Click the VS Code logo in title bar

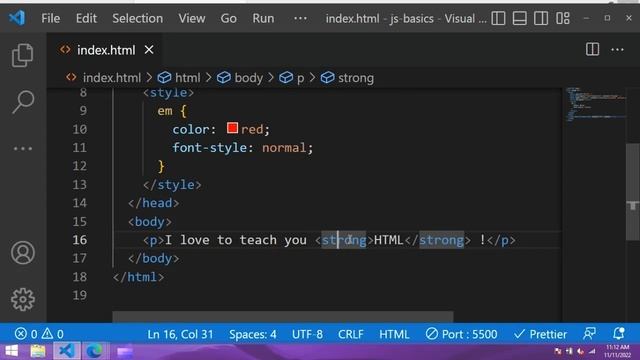[x=17, y=18]
